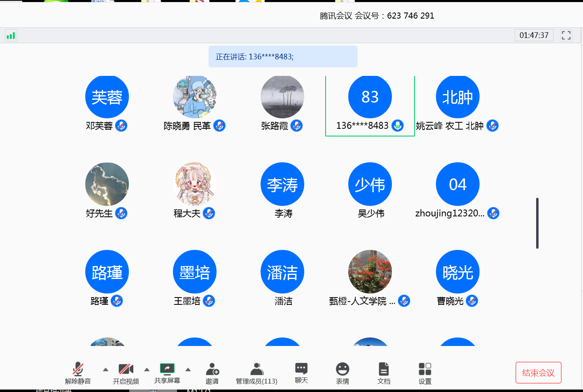The image size is (583, 392).
Task: Click the name label 王墨培
Action: 187,301
